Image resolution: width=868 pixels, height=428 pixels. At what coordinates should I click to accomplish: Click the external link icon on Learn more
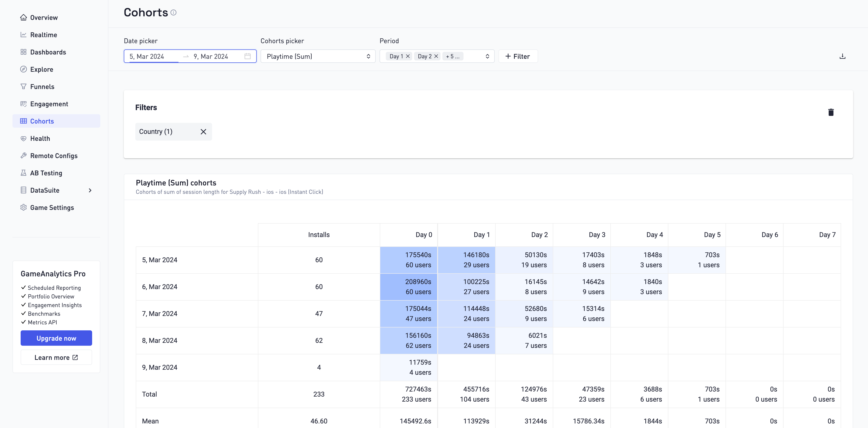coord(75,357)
